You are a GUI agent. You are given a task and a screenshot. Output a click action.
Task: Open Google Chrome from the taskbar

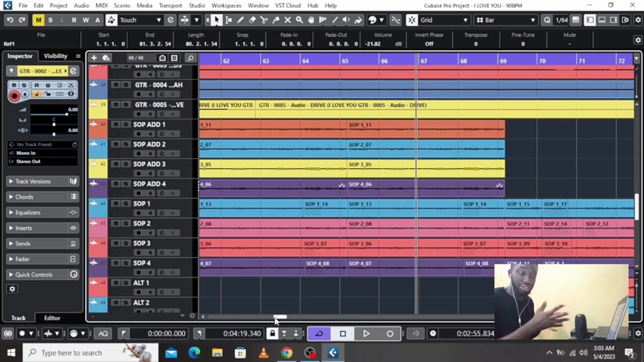(x=287, y=353)
